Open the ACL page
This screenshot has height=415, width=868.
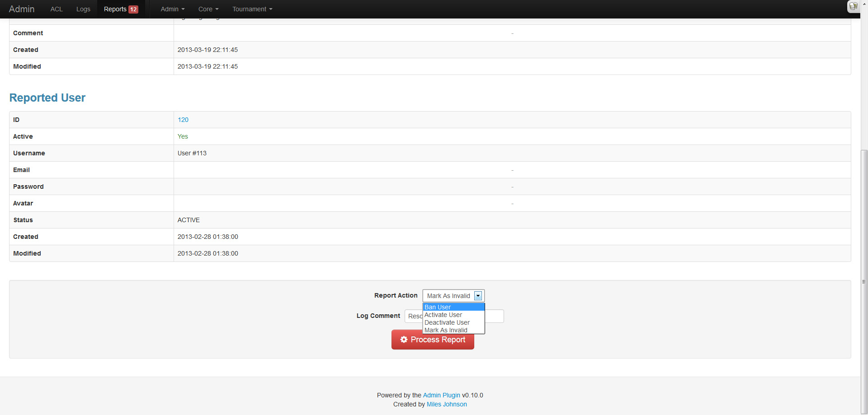(x=57, y=9)
